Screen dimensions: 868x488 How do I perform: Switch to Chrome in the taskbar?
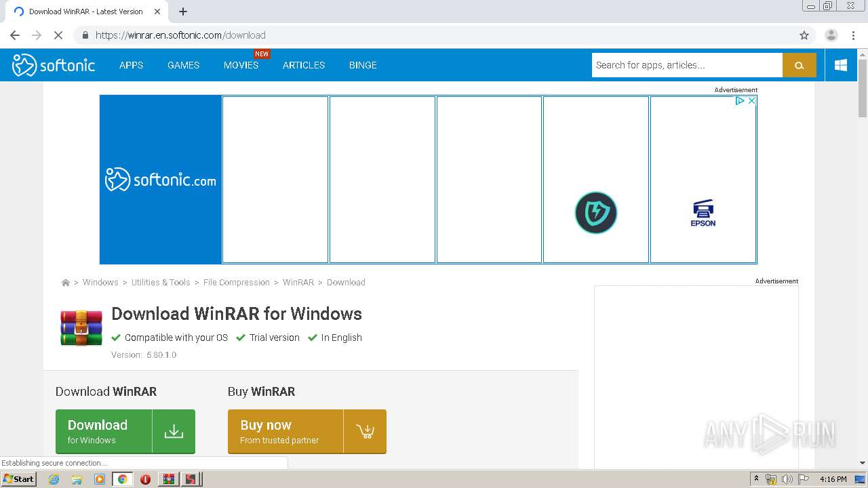point(122,479)
